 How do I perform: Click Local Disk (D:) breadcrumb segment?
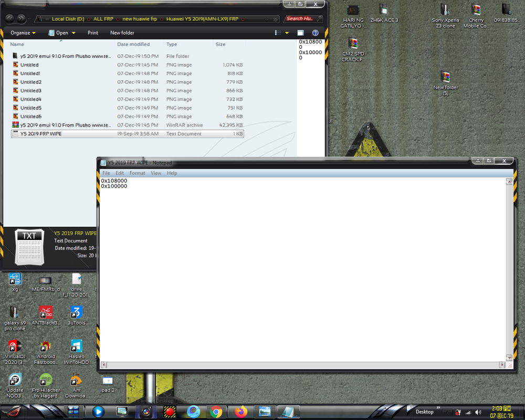click(x=68, y=19)
